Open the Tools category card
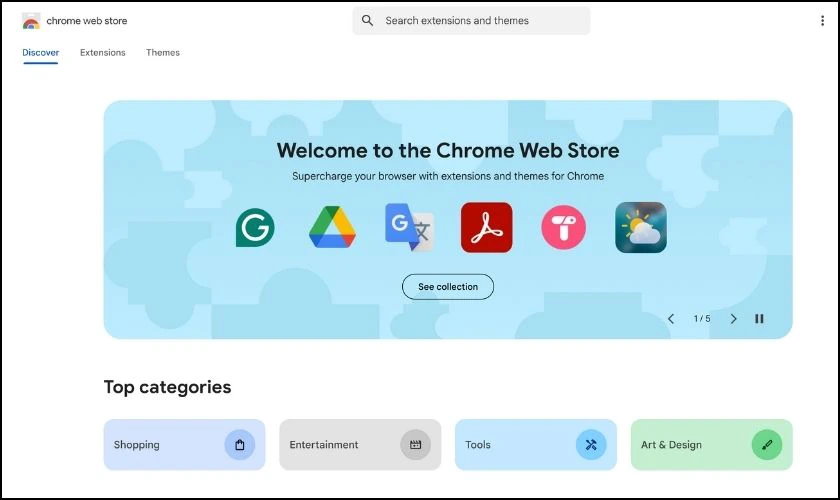The image size is (840, 500). [x=536, y=445]
